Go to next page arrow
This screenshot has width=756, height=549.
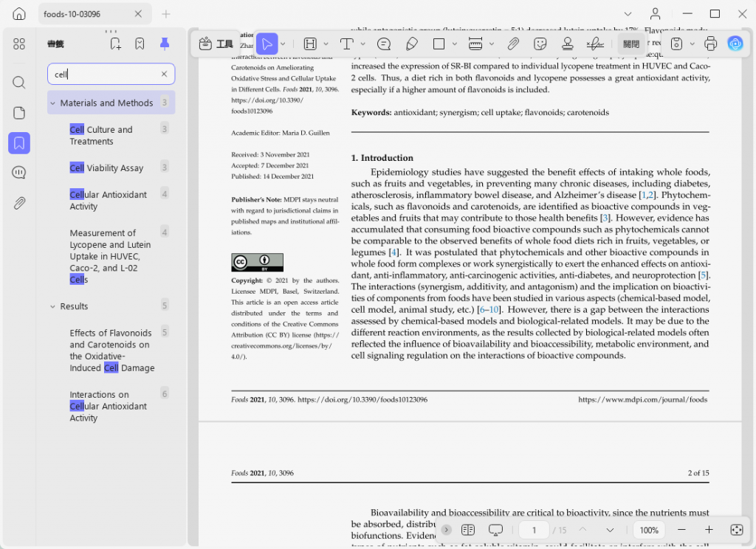610,530
